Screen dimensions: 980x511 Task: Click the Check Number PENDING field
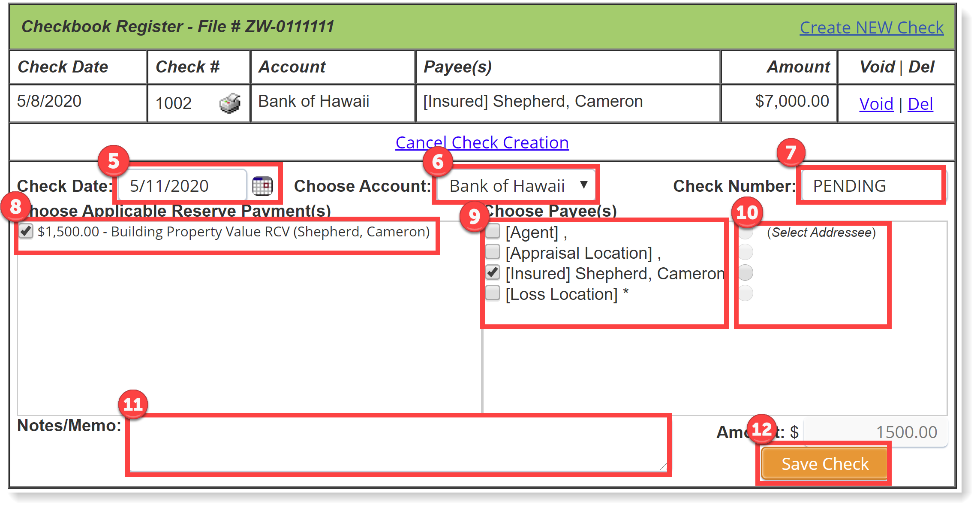[870, 186]
